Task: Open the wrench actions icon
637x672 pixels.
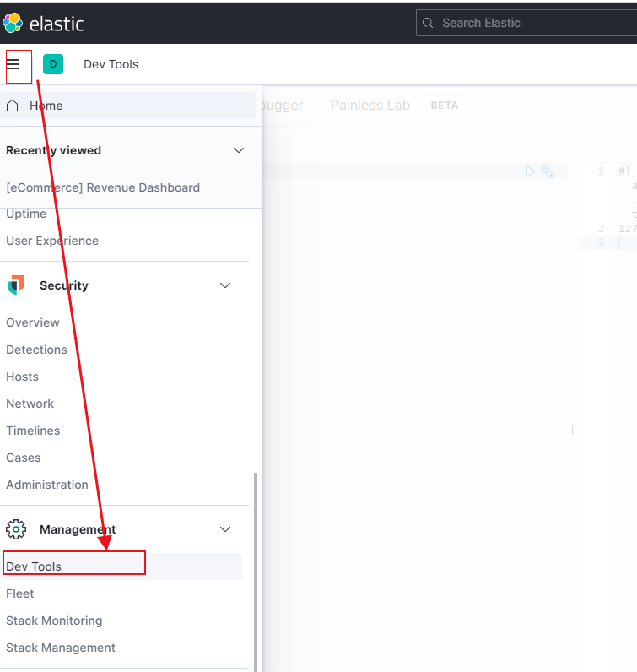Action: (x=548, y=171)
